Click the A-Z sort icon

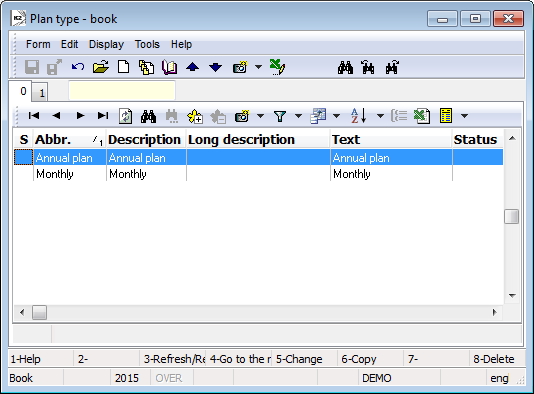pos(359,116)
